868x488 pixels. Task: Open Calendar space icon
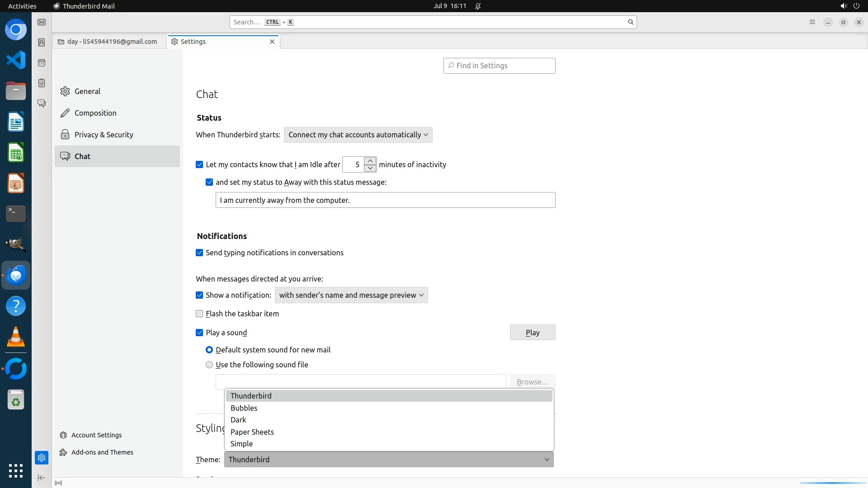42,63
